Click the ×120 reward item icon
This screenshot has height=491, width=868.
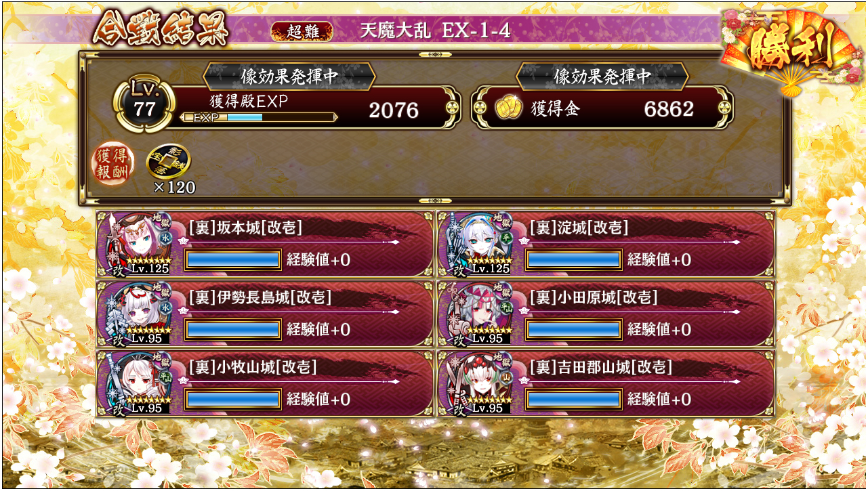pos(169,161)
